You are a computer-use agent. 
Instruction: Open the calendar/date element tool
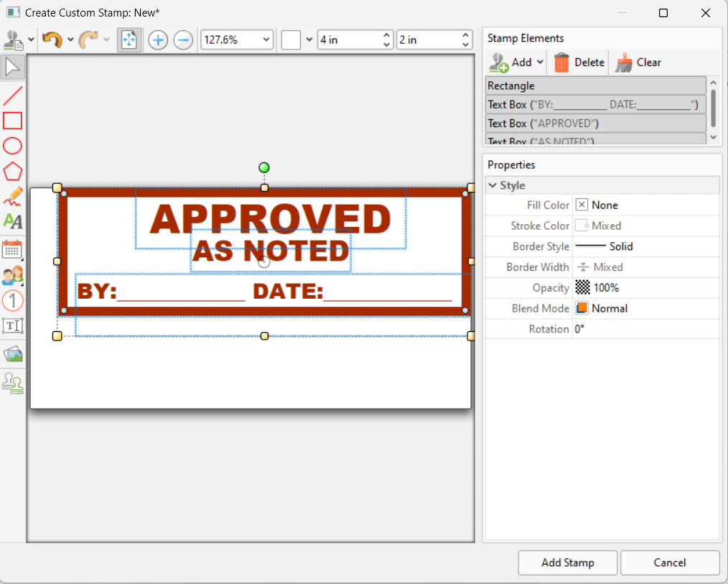12,249
